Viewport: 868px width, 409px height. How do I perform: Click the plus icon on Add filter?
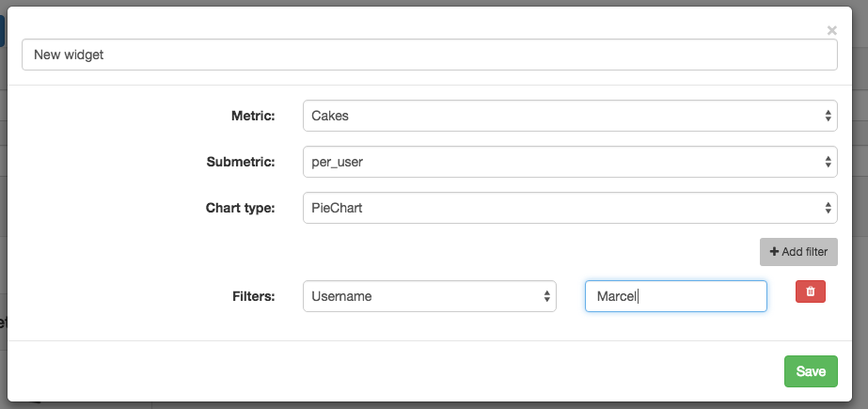tap(775, 252)
